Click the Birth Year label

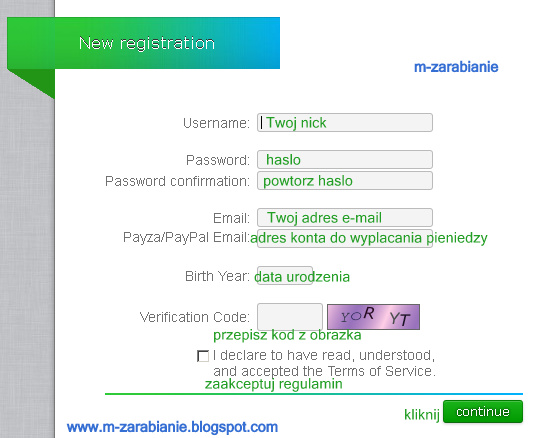coord(217,276)
